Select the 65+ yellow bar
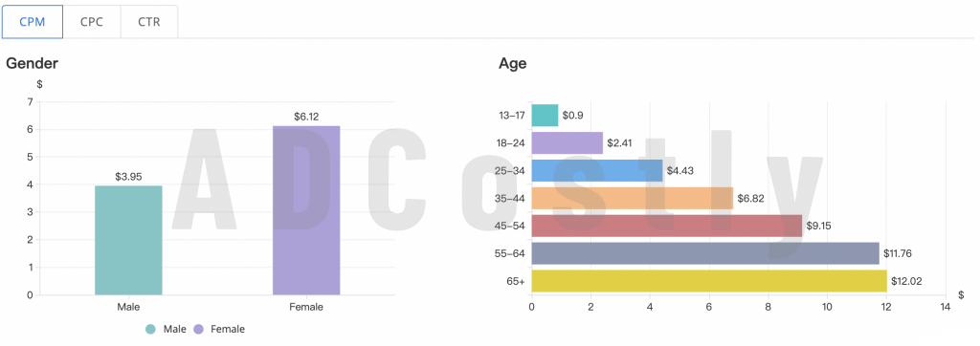This screenshot has width=980, height=346. pos(709,281)
